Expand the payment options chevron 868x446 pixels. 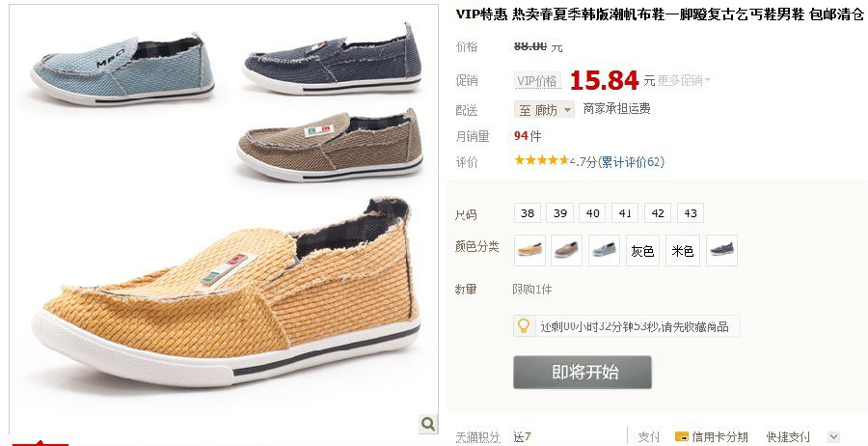(833, 436)
